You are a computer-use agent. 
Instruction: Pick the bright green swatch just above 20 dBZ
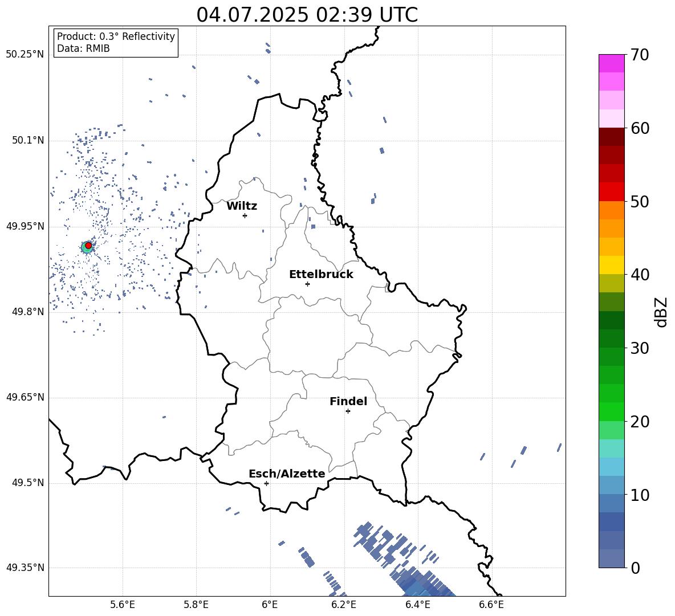611,411
